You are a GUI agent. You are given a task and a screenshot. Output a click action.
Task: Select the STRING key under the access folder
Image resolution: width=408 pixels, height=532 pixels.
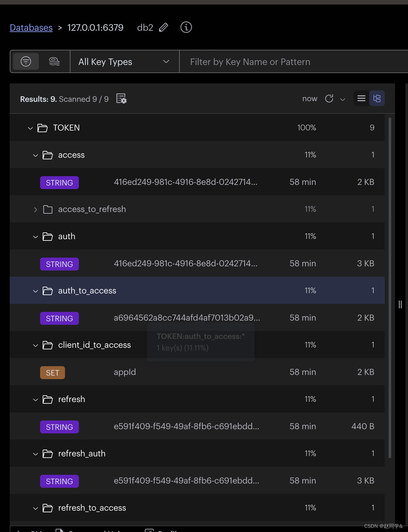pos(197,182)
